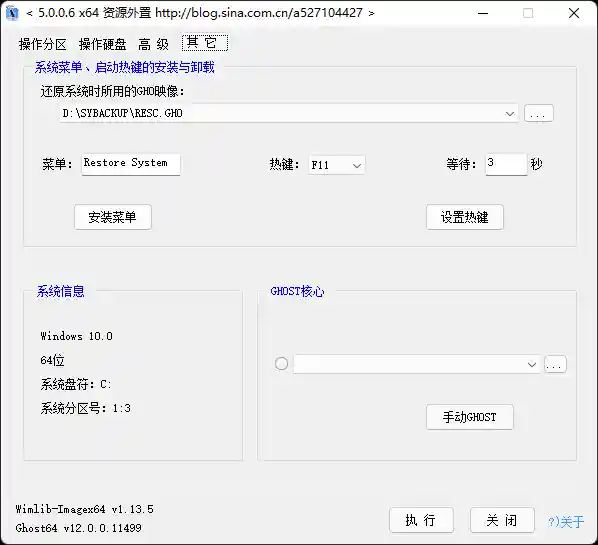Click the 64位 text
598x545 pixels.
[52, 360]
